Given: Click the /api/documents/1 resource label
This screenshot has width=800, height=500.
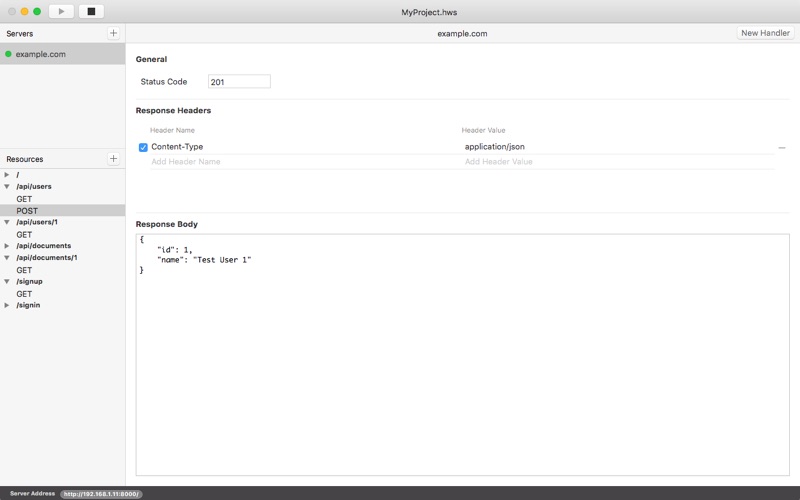Looking at the screenshot, I should [46, 258].
